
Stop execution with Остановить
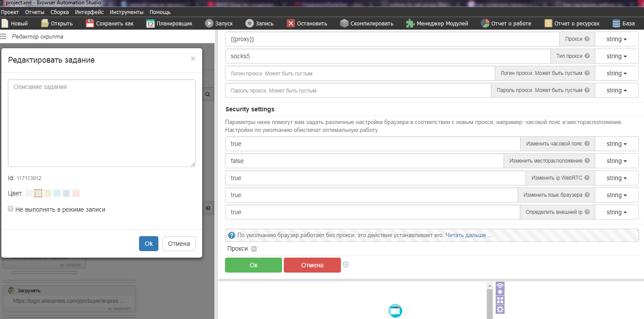307,23
